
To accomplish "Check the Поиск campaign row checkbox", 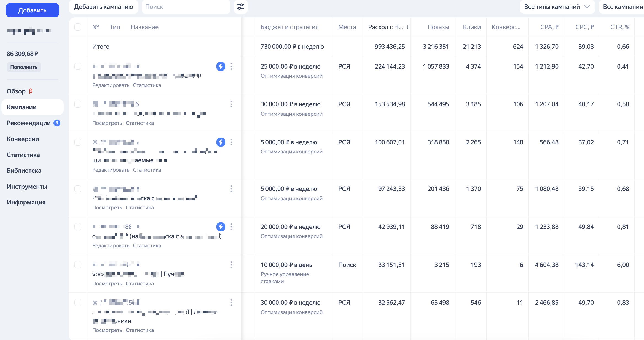I will (78, 265).
